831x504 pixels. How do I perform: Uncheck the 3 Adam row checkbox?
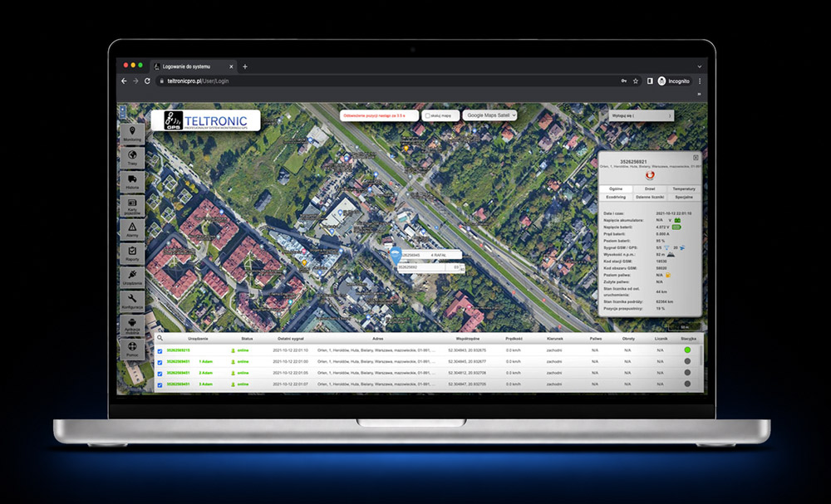tap(160, 385)
